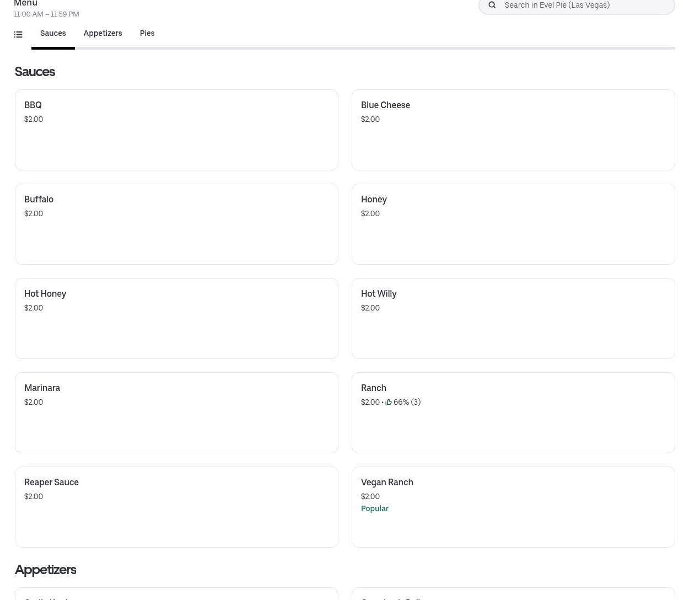Open the Pies tab

click(147, 34)
